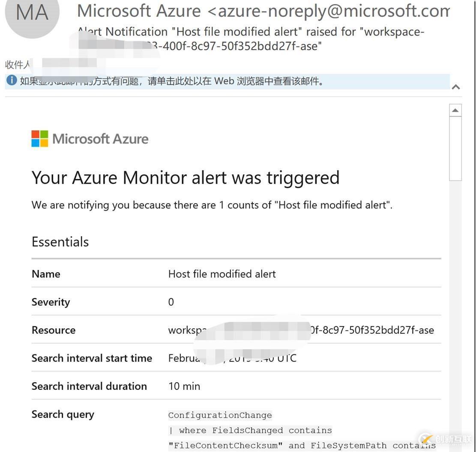Collapse the message header with the chevron
This screenshot has height=452, width=476.
pyautogui.click(x=456, y=86)
